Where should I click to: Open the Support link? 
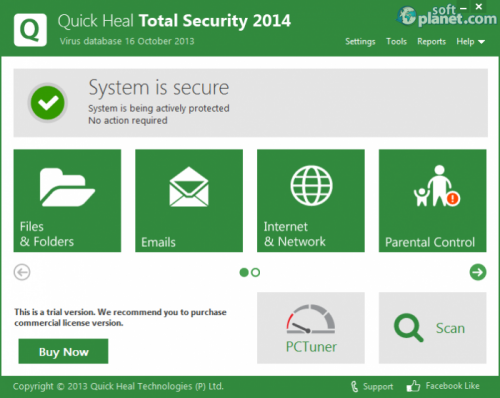pos(378,387)
